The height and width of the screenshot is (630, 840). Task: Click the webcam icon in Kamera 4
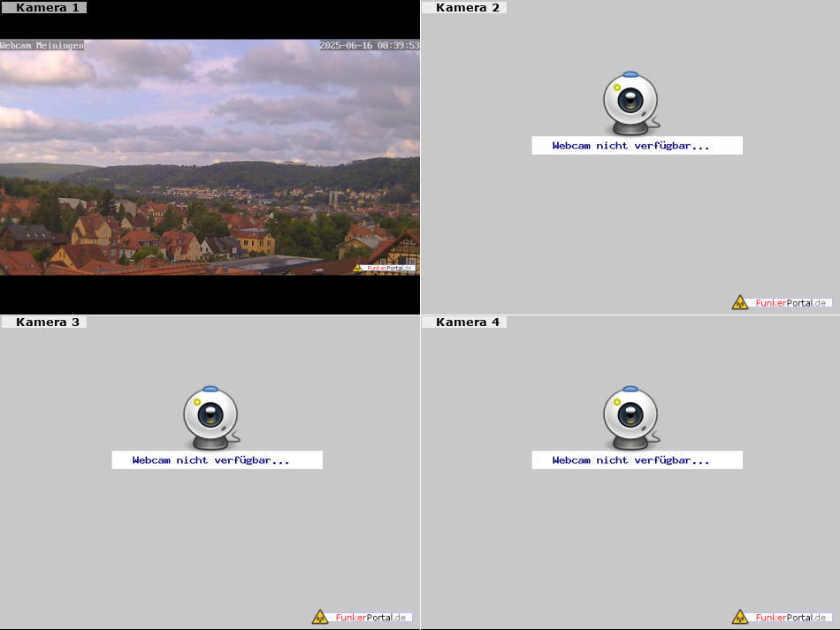click(631, 418)
